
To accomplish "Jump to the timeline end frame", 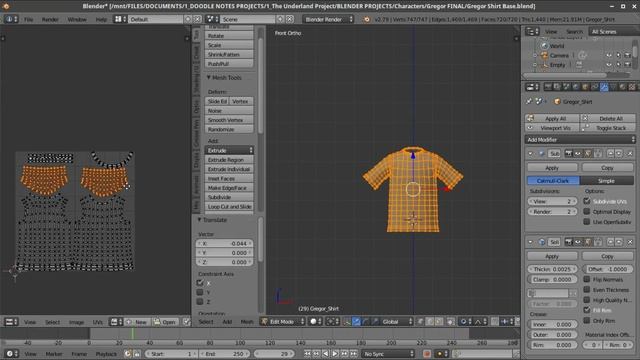I will coord(353,354).
